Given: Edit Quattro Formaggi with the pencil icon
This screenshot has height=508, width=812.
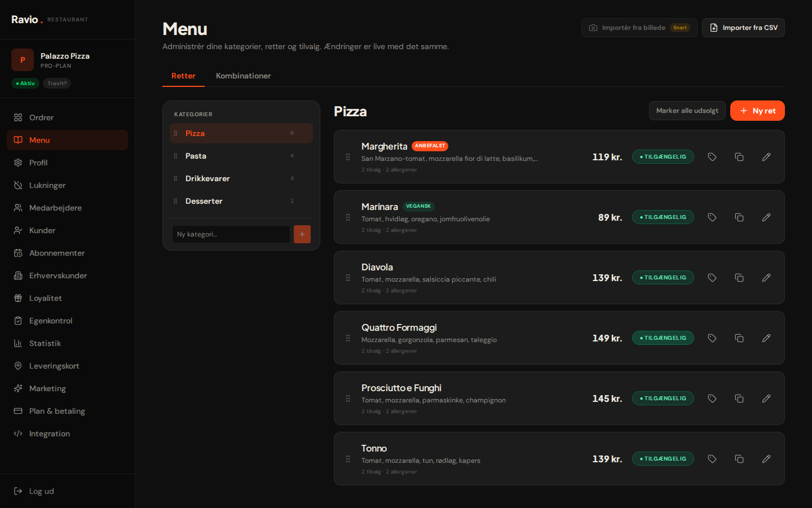Looking at the screenshot, I should [766, 338].
